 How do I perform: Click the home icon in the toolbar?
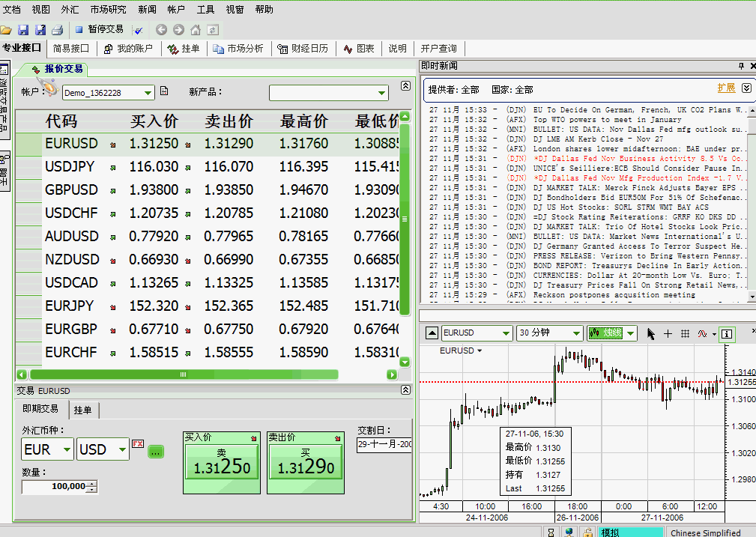195,30
